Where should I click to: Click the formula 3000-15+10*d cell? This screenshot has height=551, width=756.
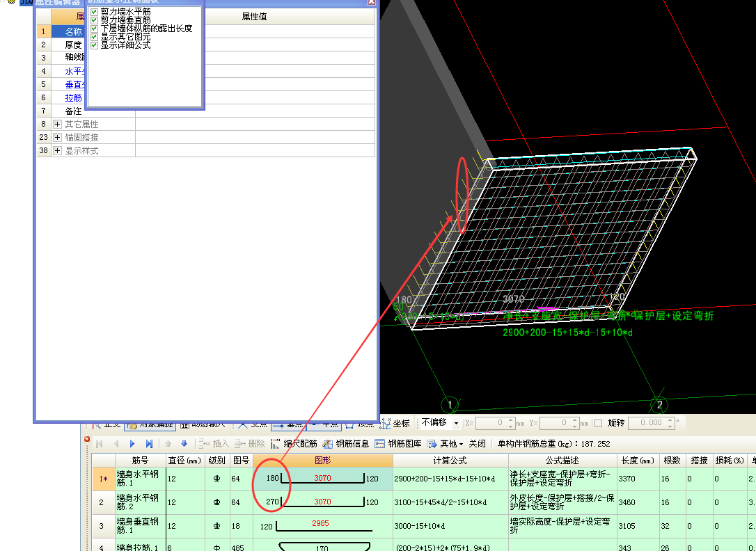click(450, 526)
